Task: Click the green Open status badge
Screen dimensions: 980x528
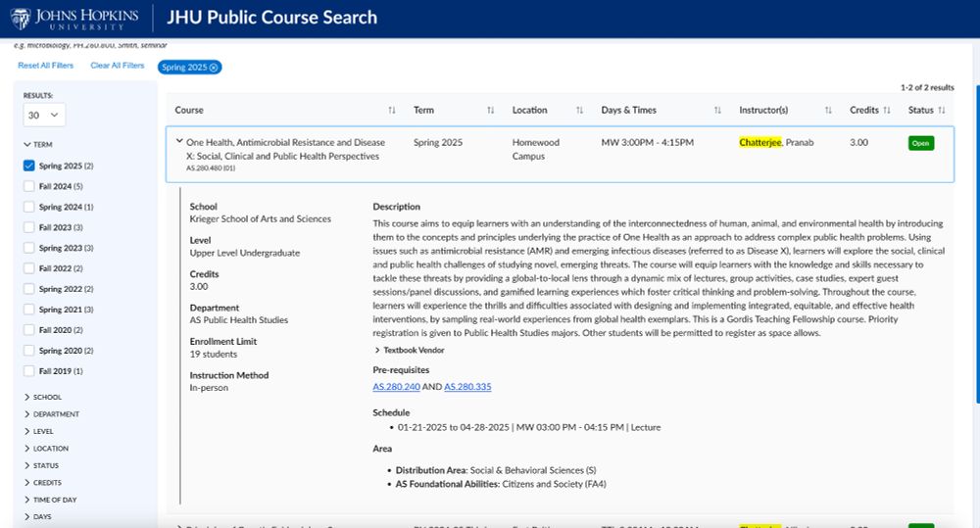Action: (x=920, y=143)
